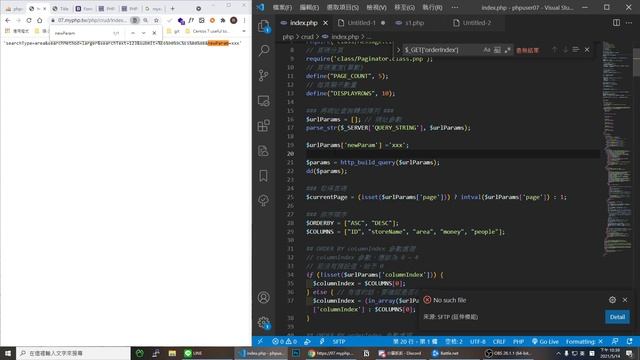Expand the replace toggle in find widget
640x360 pixels.
[x=398, y=50]
